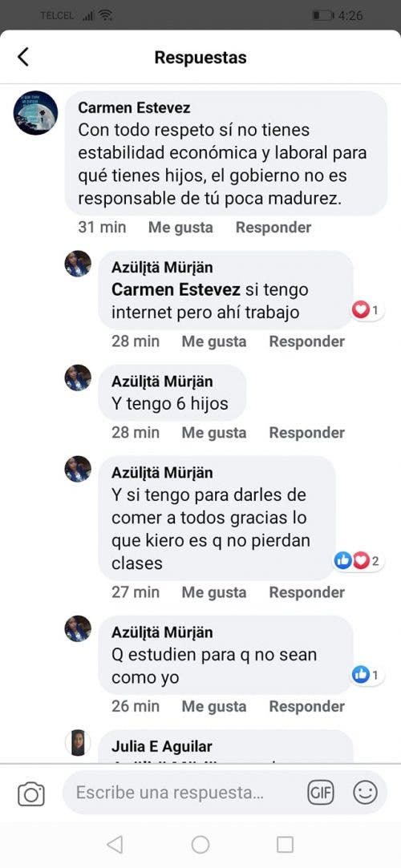This screenshot has height=868, width=401.
Task: Reply to the 26 min 'como yo' comment
Action: [x=307, y=706]
